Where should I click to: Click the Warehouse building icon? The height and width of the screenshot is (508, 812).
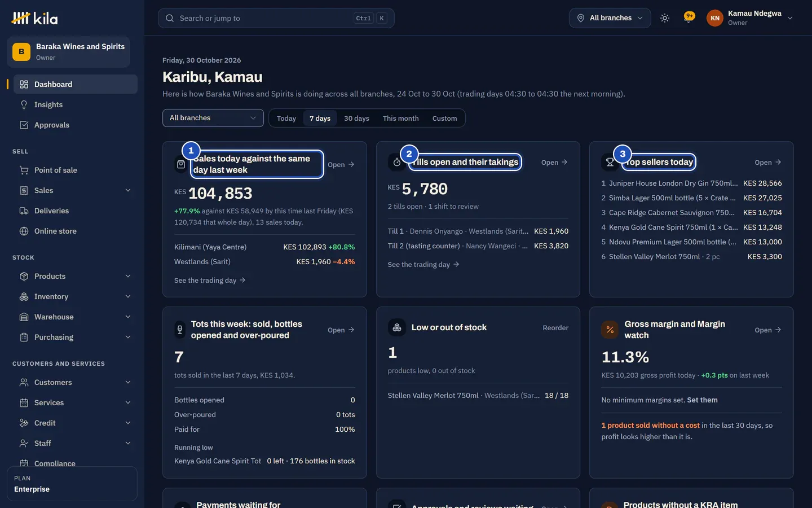[x=24, y=317]
